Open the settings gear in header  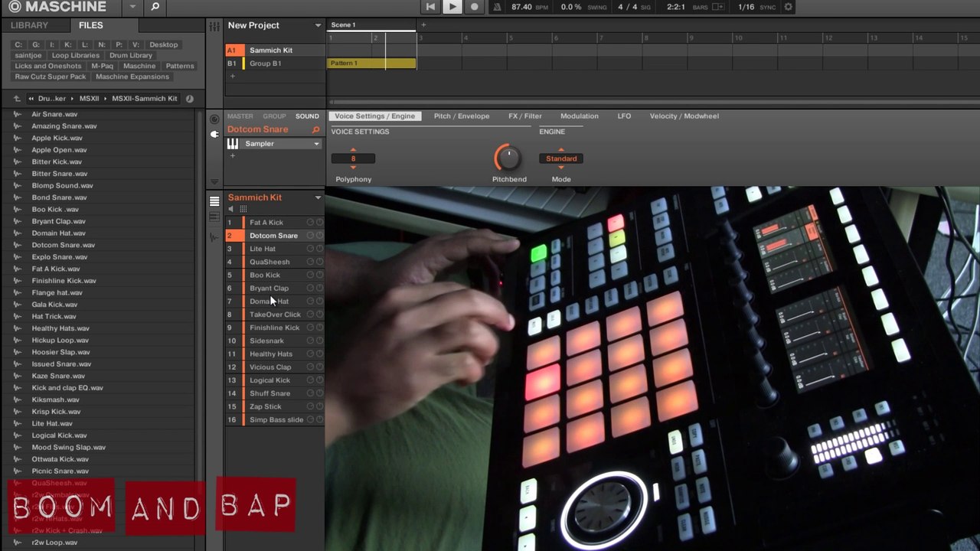coord(789,7)
